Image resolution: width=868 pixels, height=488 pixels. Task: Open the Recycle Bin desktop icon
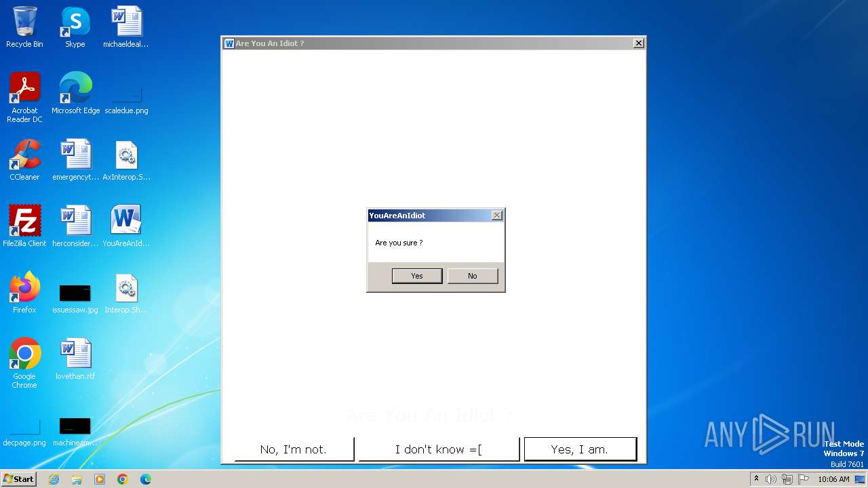coord(24,27)
